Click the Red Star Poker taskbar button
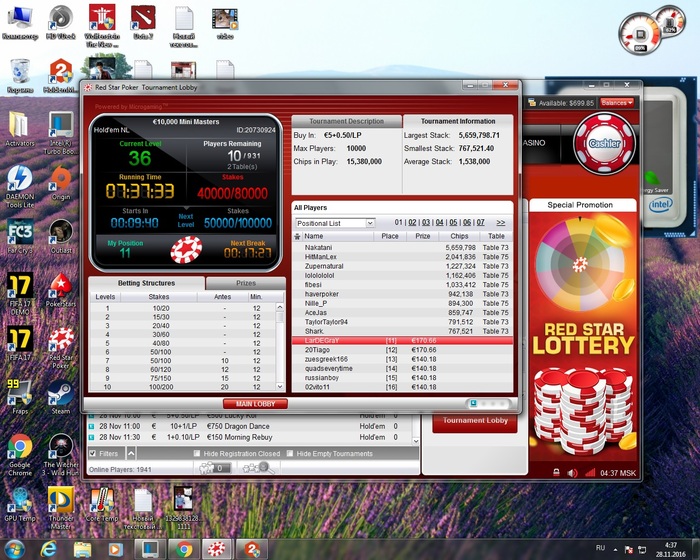This screenshot has height=560, width=700. (216, 549)
